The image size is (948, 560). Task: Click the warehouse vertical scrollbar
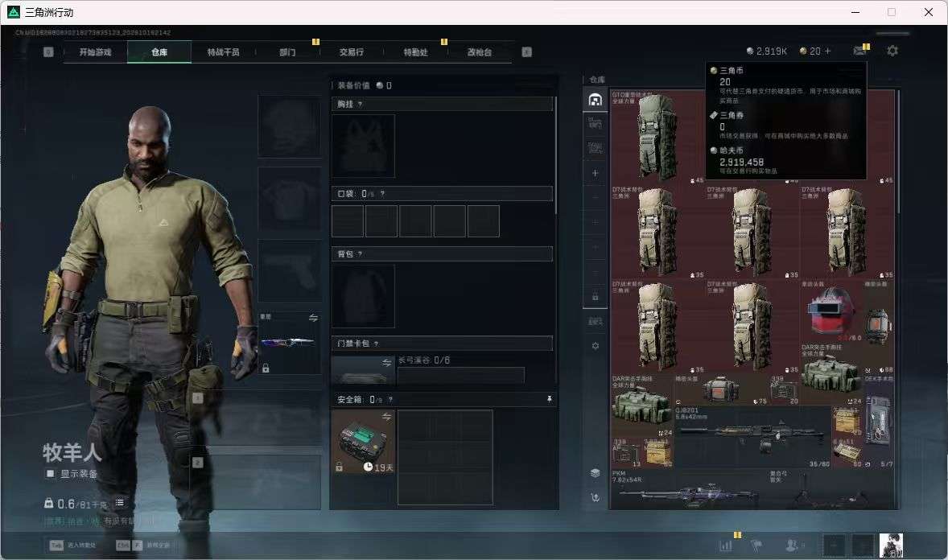(899, 151)
